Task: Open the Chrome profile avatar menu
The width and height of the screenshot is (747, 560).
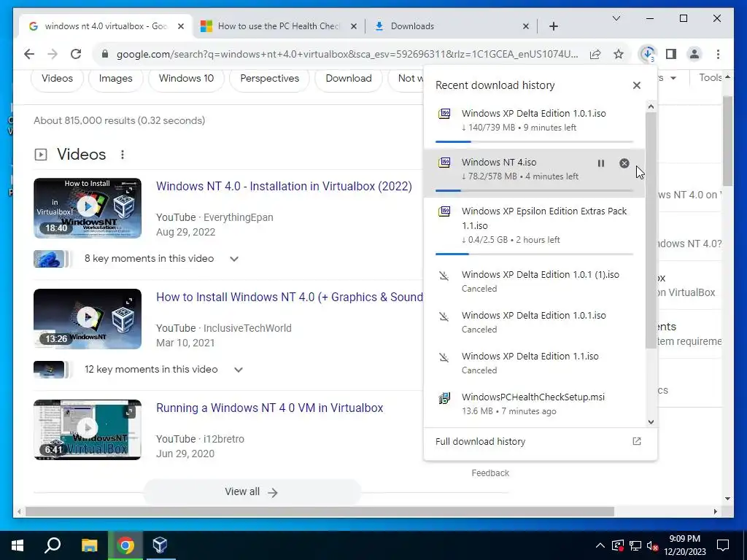Action: 694,54
